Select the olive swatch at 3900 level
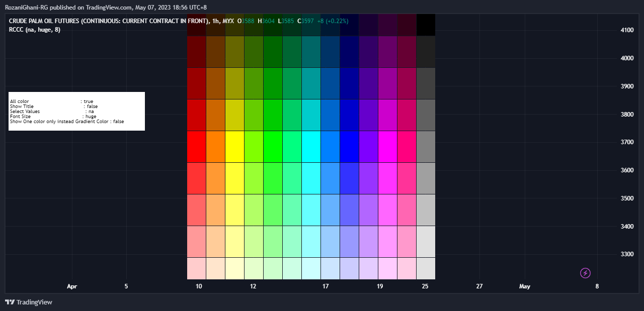This screenshot has width=644, height=311. (x=234, y=83)
